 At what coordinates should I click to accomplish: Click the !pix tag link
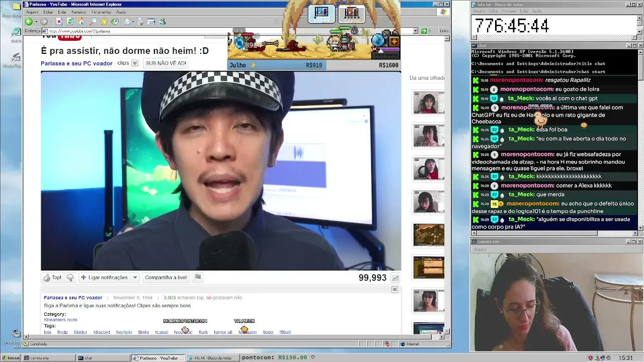(x=48, y=332)
